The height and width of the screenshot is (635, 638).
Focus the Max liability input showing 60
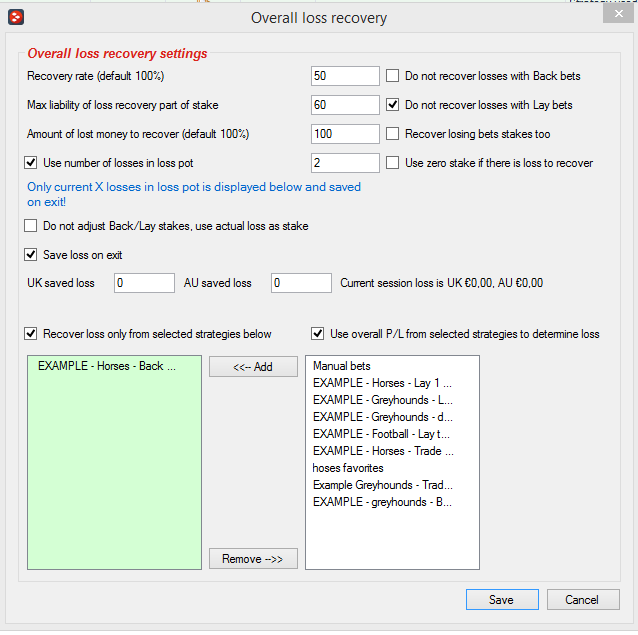(345, 105)
